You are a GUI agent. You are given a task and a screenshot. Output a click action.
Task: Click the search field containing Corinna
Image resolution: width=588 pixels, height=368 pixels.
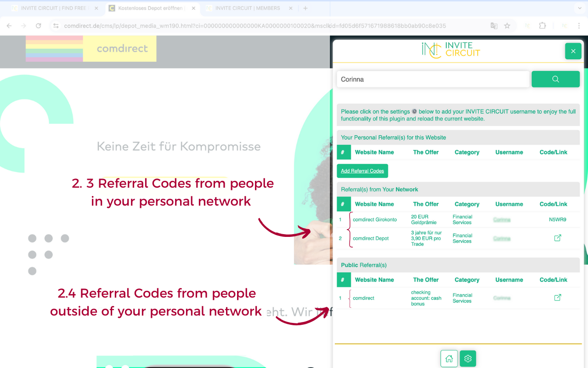pos(433,79)
